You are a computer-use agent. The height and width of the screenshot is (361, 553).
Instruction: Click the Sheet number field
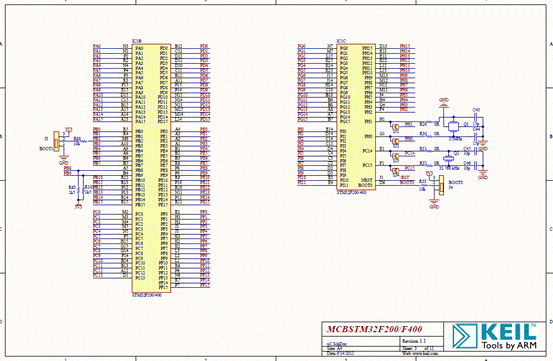point(419,348)
